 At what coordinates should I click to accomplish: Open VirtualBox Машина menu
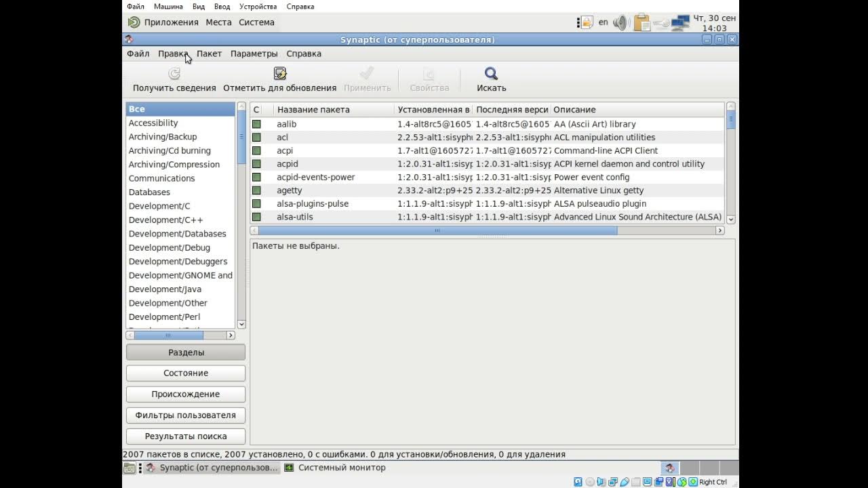(x=168, y=6)
